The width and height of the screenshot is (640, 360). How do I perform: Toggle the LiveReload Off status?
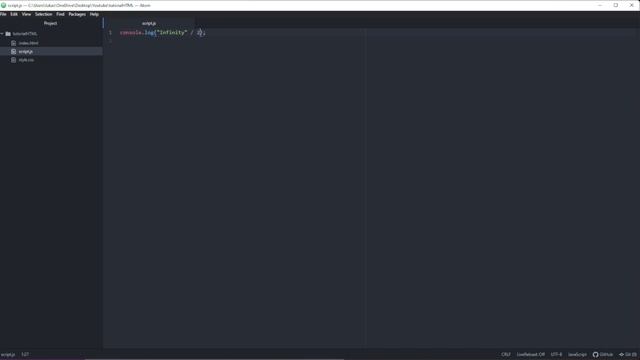click(x=531, y=355)
